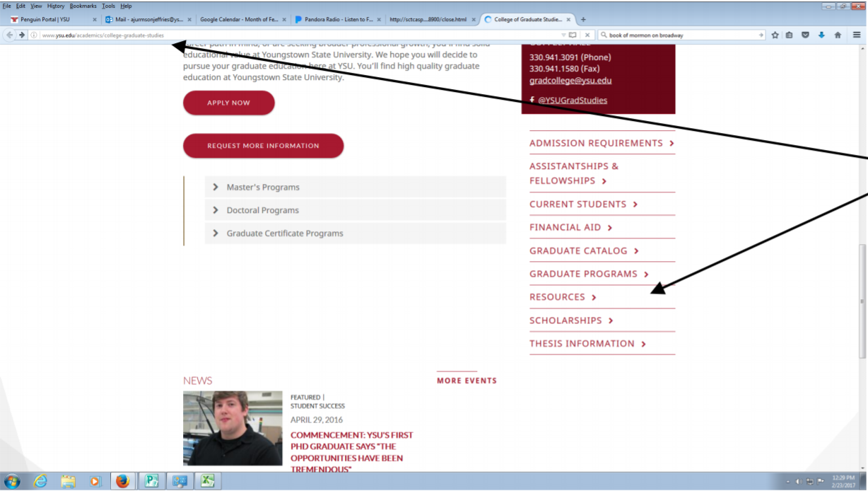Expand Graduate Certificate Programs section
This screenshot has height=491, width=868.
tap(356, 233)
